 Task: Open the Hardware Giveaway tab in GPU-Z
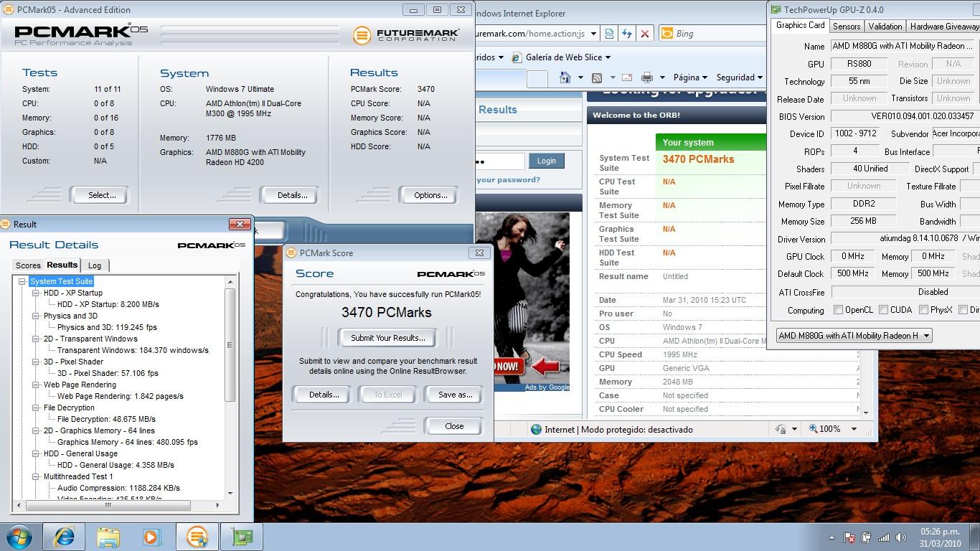coord(943,27)
